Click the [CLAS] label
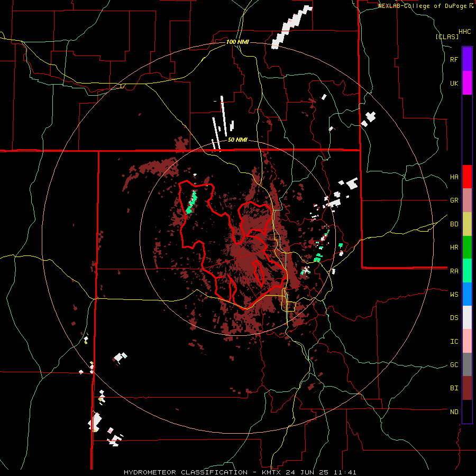 [447, 36]
